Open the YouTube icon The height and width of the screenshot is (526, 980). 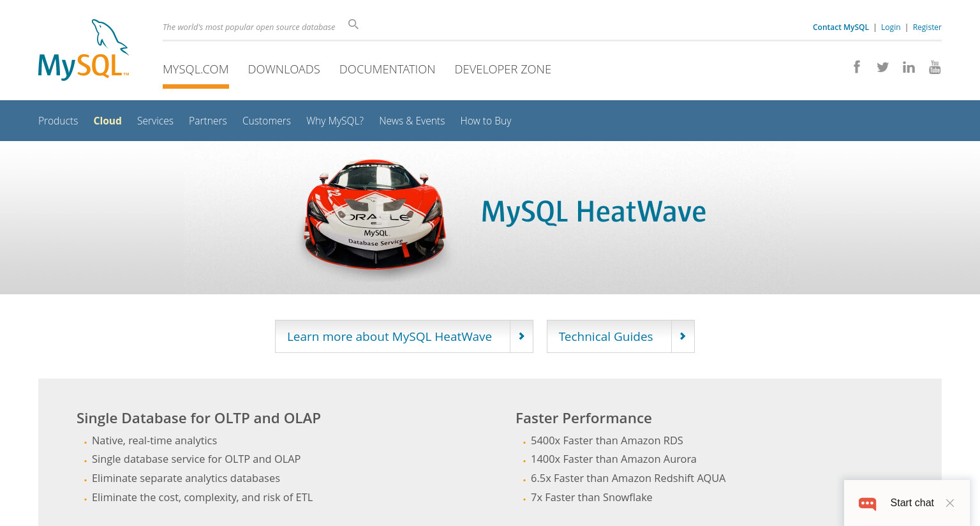coord(935,67)
